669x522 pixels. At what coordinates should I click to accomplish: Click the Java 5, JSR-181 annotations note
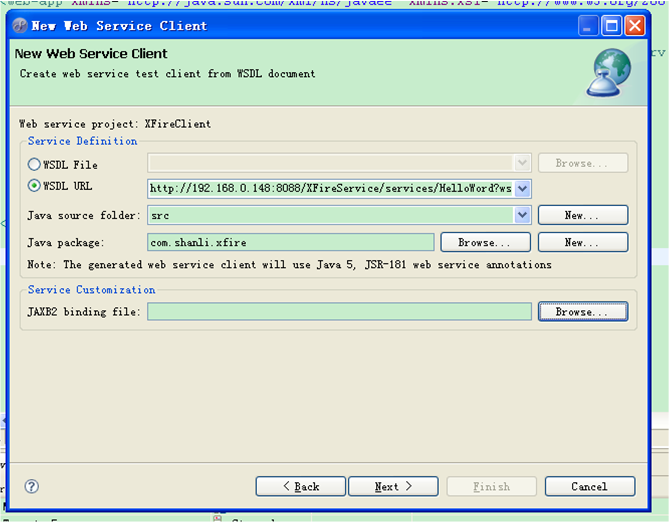(289, 265)
